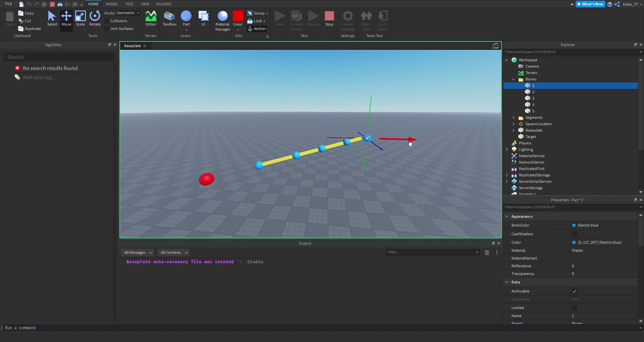Click the What's New button
This screenshot has width=644, height=342.
[590, 4]
